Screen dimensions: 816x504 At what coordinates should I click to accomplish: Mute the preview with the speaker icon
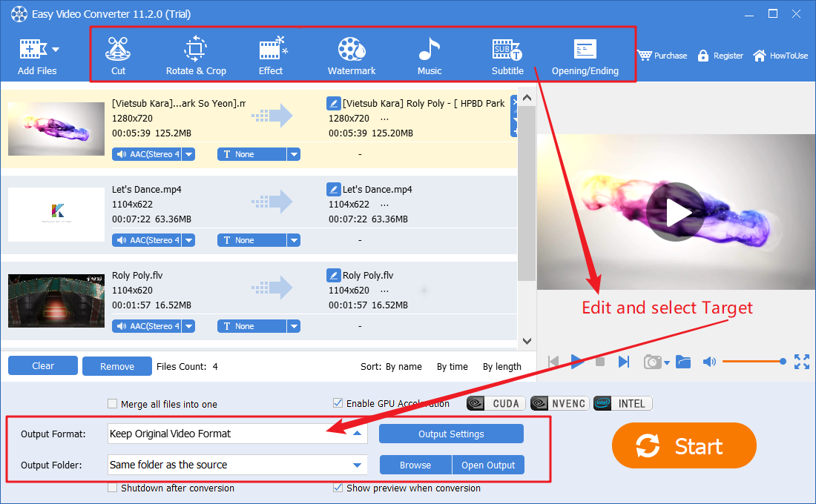tap(709, 362)
